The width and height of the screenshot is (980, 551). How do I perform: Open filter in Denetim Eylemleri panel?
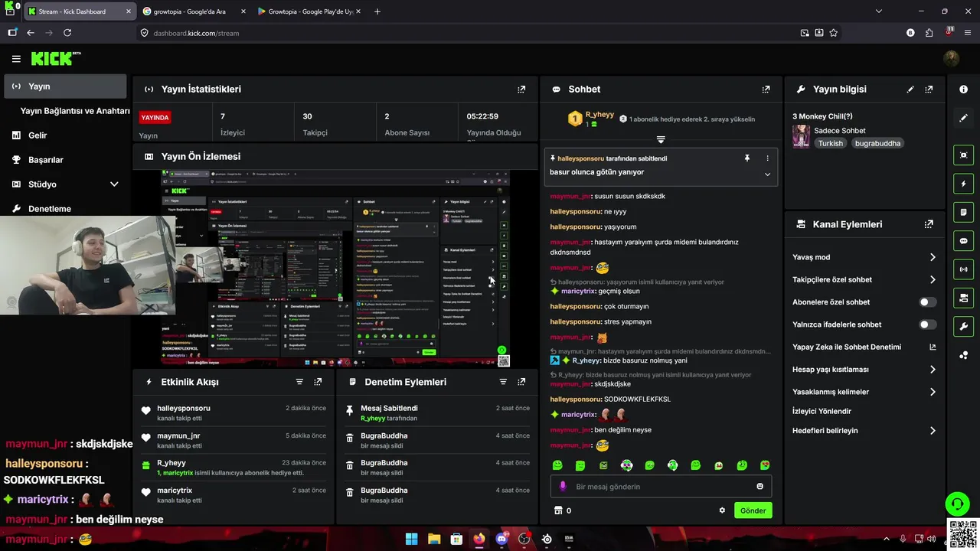coord(503,382)
